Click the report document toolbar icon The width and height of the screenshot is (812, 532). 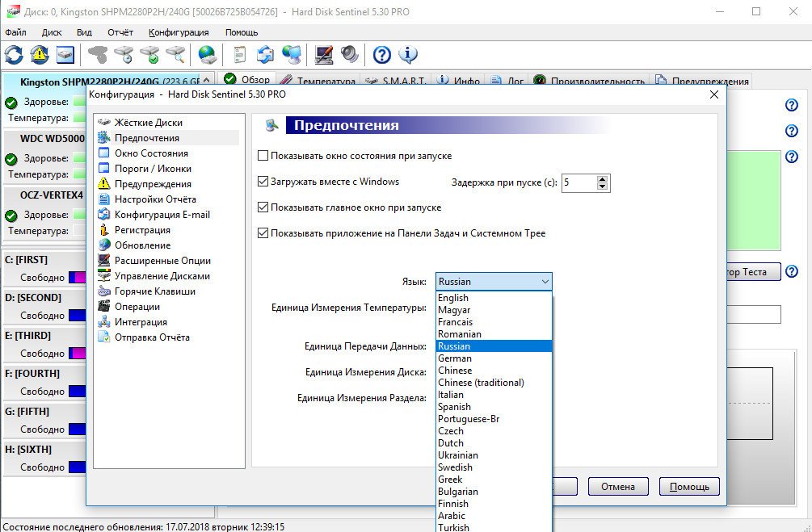(239, 54)
